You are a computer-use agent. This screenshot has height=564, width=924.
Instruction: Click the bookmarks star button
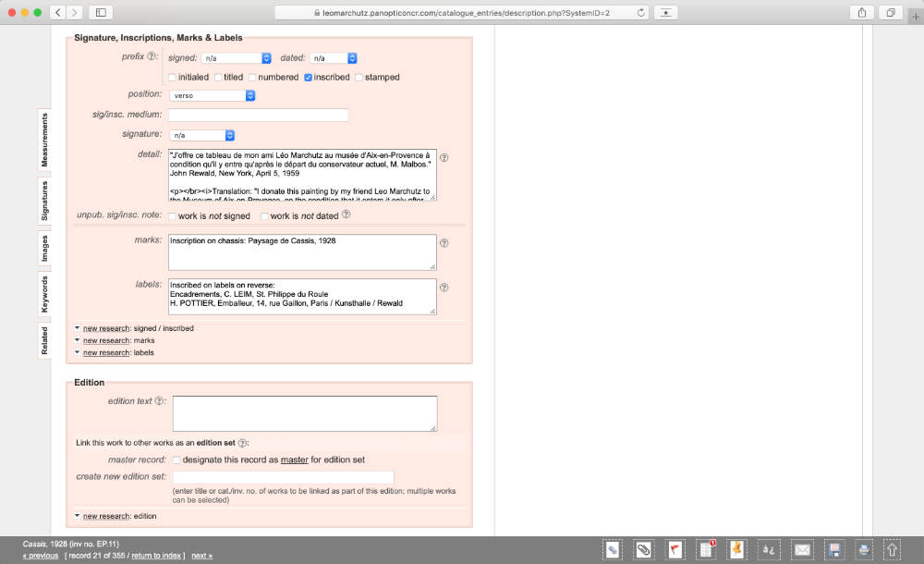666,12
